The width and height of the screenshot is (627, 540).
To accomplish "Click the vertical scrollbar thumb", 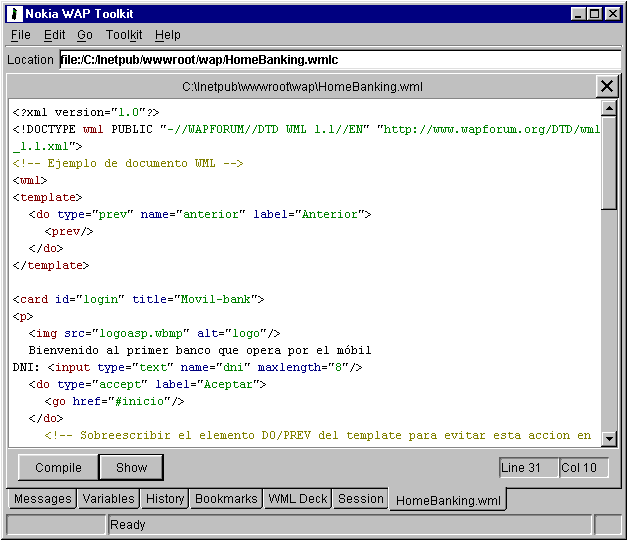I will (x=609, y=162).
